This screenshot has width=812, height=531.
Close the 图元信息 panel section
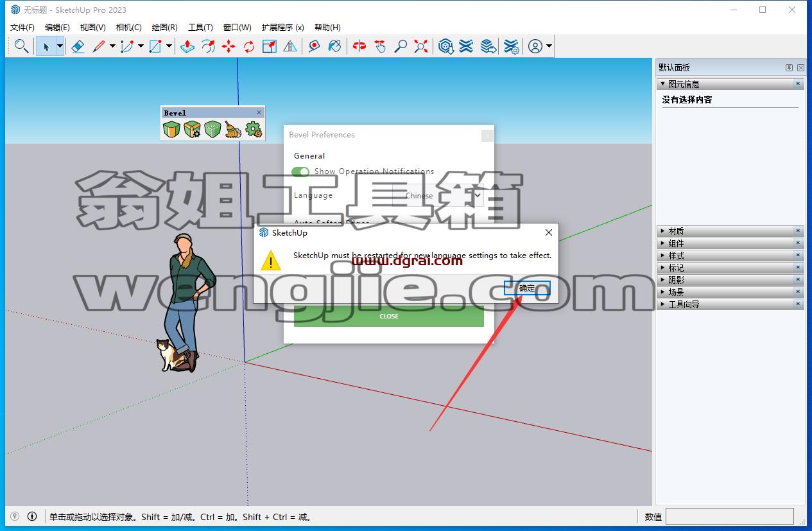point(799,84)
